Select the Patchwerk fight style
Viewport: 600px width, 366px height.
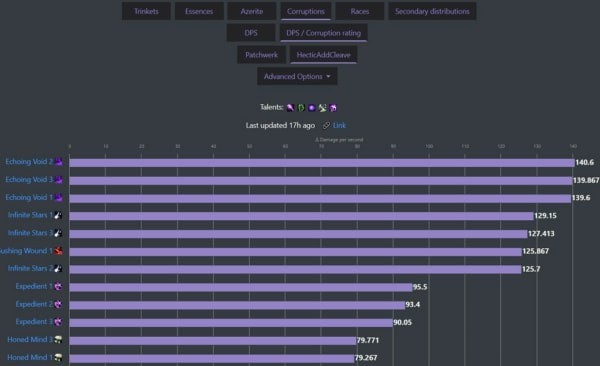pyautogui.click(x=261, y=55)
